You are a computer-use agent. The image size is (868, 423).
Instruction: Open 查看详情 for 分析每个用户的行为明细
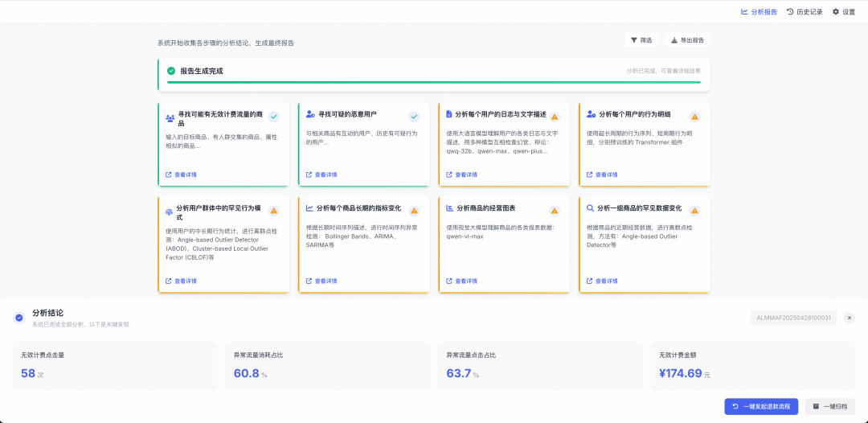coord(602,175)
